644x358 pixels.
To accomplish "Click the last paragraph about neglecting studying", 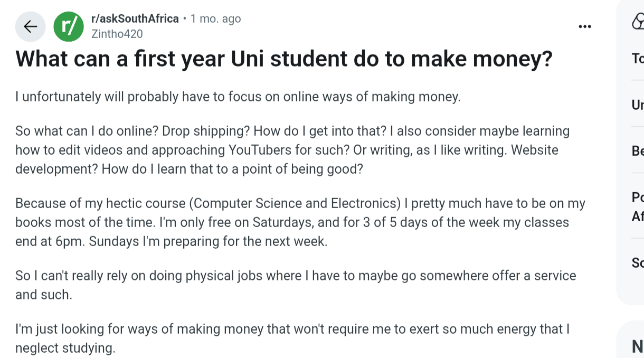I will coord(292,338).
